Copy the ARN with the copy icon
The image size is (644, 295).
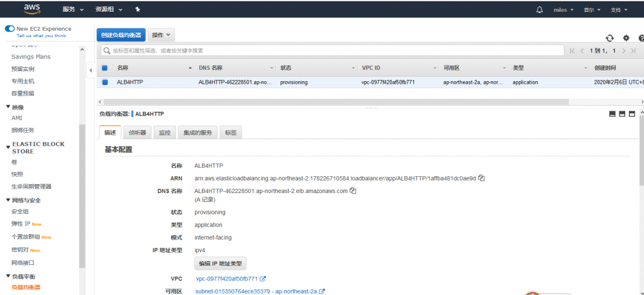482,178
